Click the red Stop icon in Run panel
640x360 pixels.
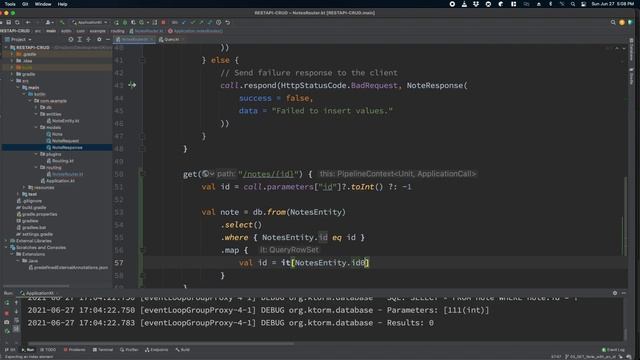point(7,313)
